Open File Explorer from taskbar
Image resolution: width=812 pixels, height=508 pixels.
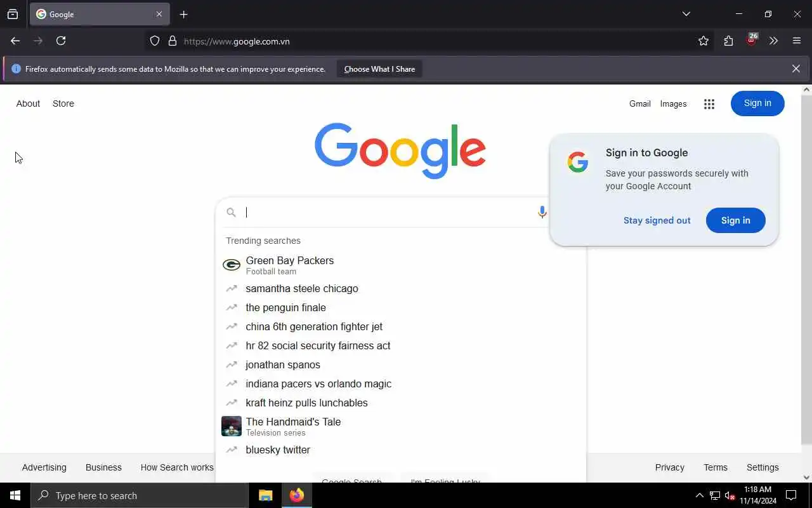266,495
